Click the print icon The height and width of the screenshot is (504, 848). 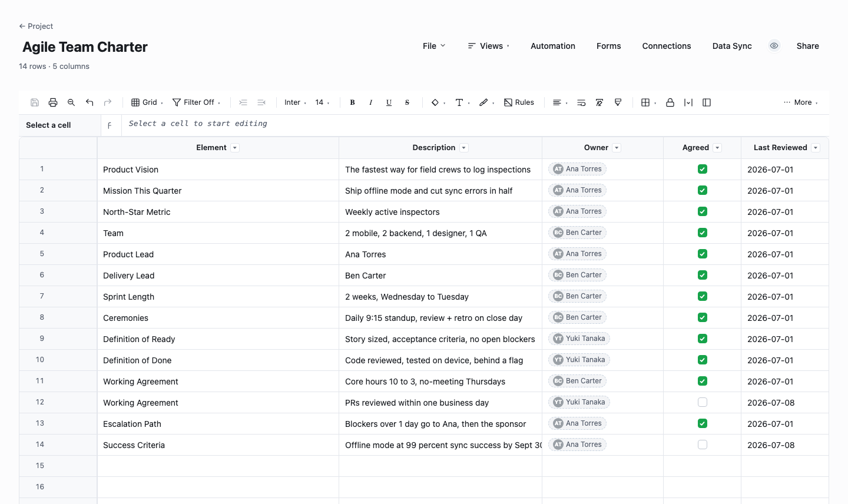(x=53, y=102)
